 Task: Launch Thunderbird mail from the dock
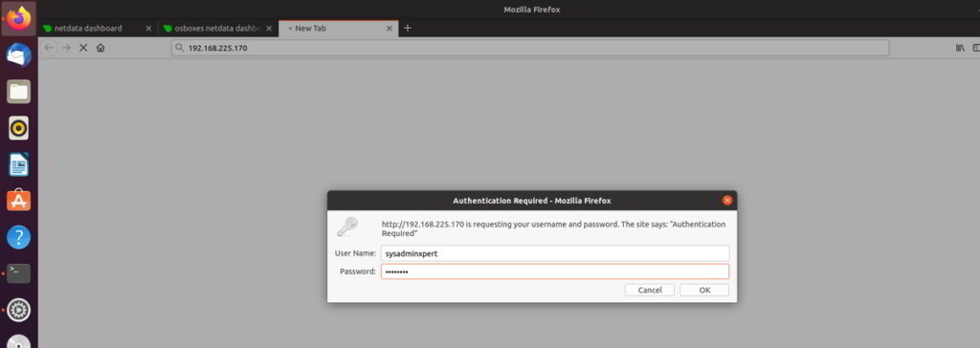[x=19, y=55]
